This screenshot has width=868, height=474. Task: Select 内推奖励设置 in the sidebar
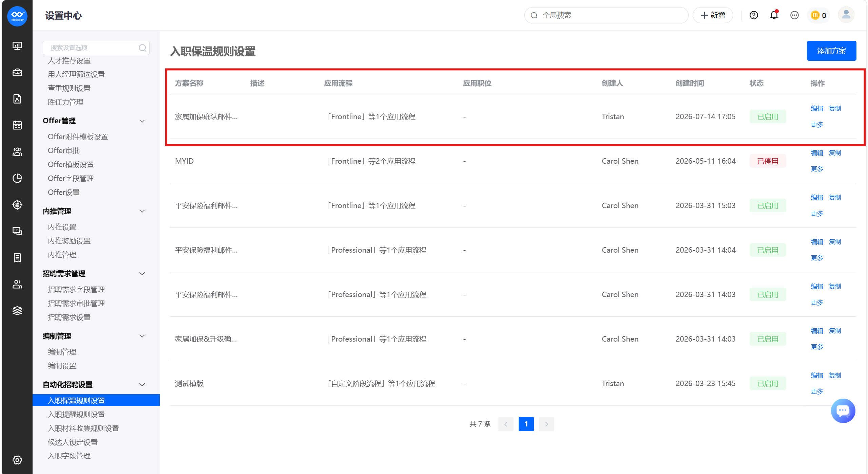69,241
